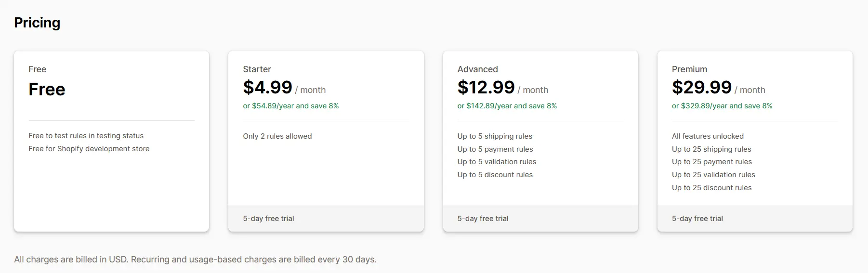Click the large bold Free price text

(47, 90)
